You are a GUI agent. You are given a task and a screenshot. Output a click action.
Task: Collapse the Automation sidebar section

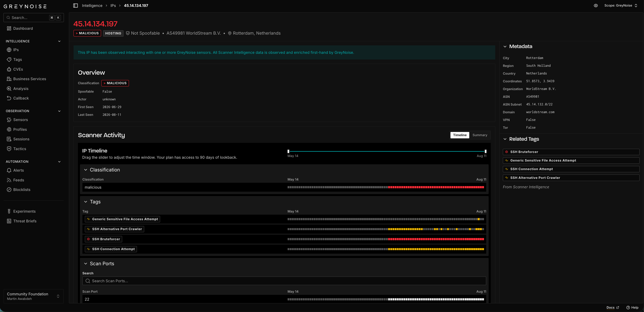pyautogui.click(x=59, y=162)
